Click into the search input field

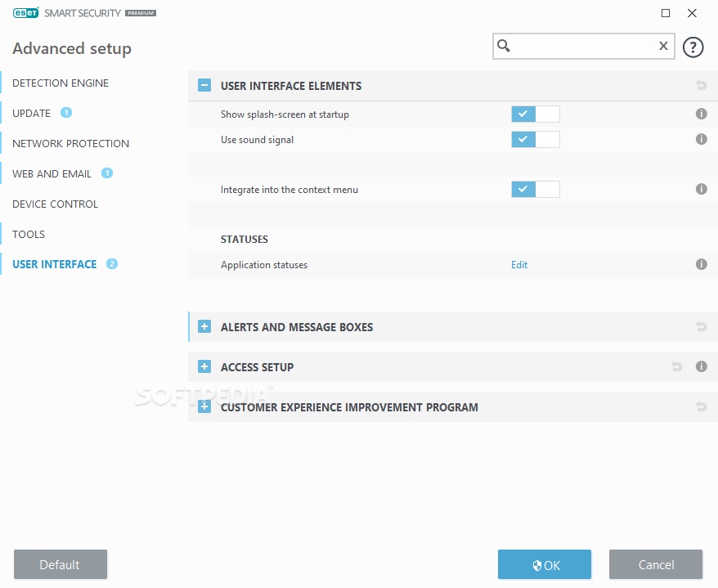tap(583, 46)
